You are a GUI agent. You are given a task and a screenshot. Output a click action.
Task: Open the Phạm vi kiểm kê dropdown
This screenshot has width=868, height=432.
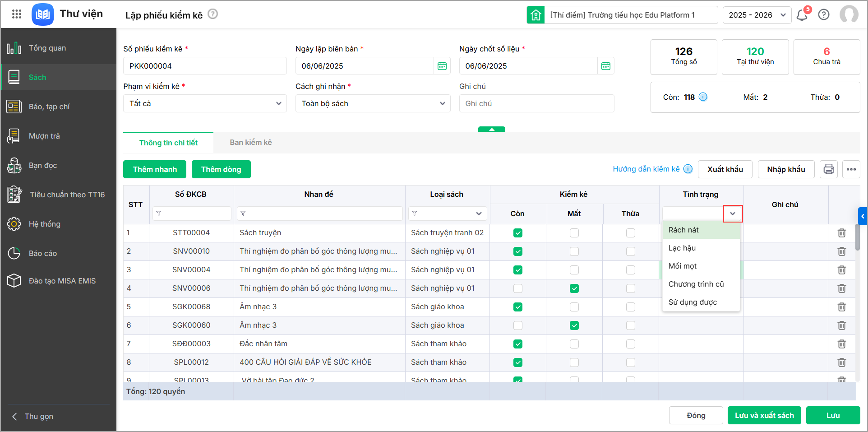[205, 103]
